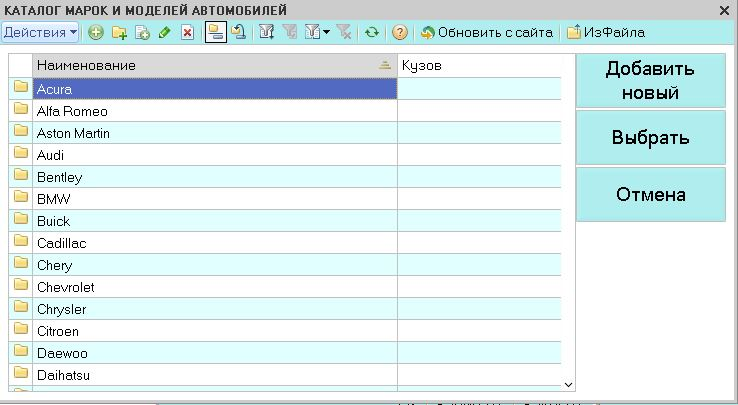The width and height of the screenshot is (738, 405).
Task: Select the Buick row
Action: tap(285, 221)
